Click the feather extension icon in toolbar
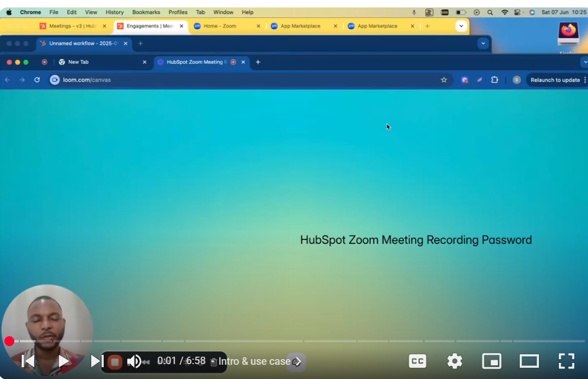This screenshot has height=379, width=588. (x=479, y=80)
